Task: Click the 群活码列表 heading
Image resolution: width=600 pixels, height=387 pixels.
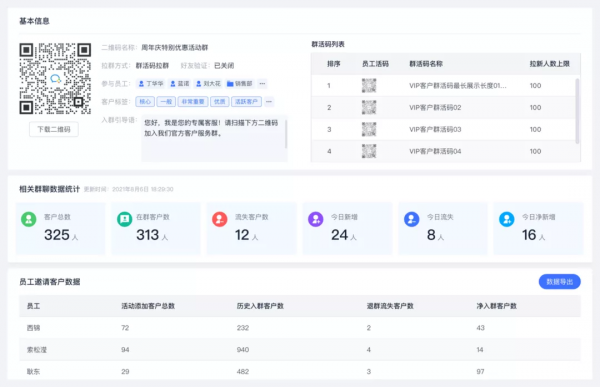Action: [x=328, y=44]
